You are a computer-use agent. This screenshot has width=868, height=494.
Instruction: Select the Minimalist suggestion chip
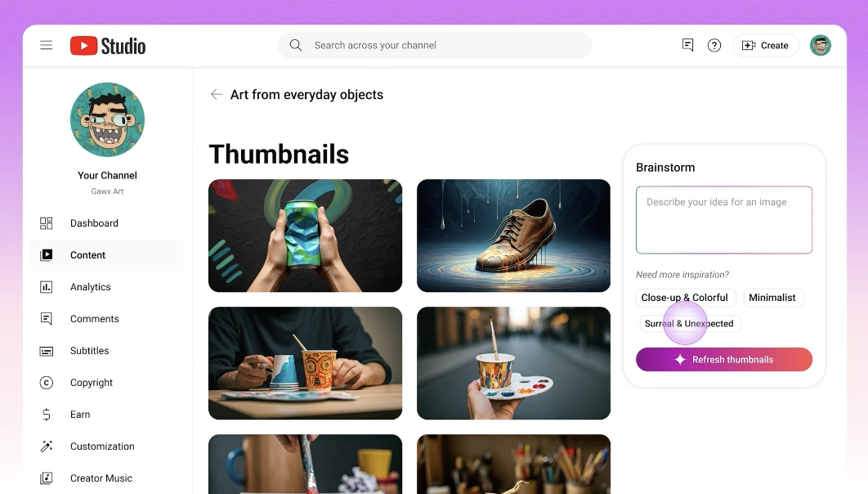[772, 298]
